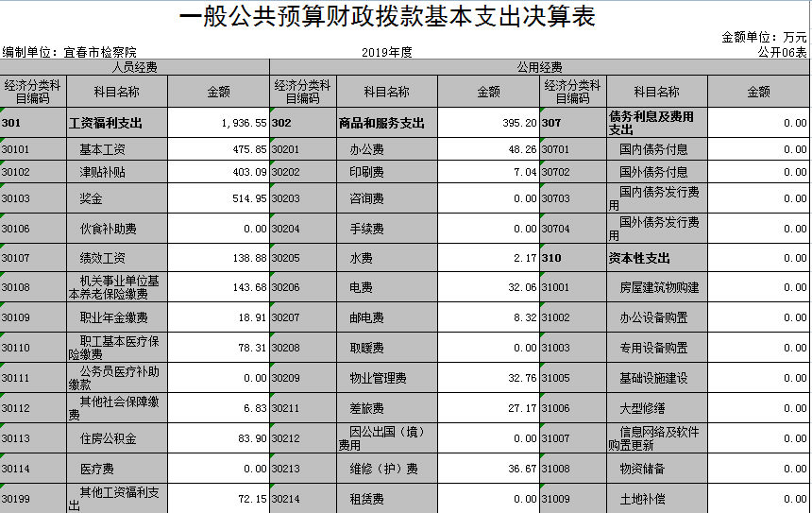Select the 房屋建筑物购建 cell

pos(657,287)
